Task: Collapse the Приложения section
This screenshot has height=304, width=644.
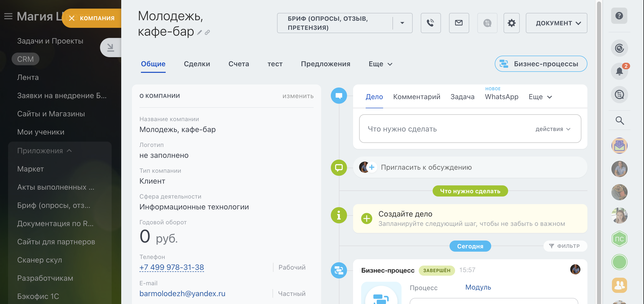Action: point(69,151)
